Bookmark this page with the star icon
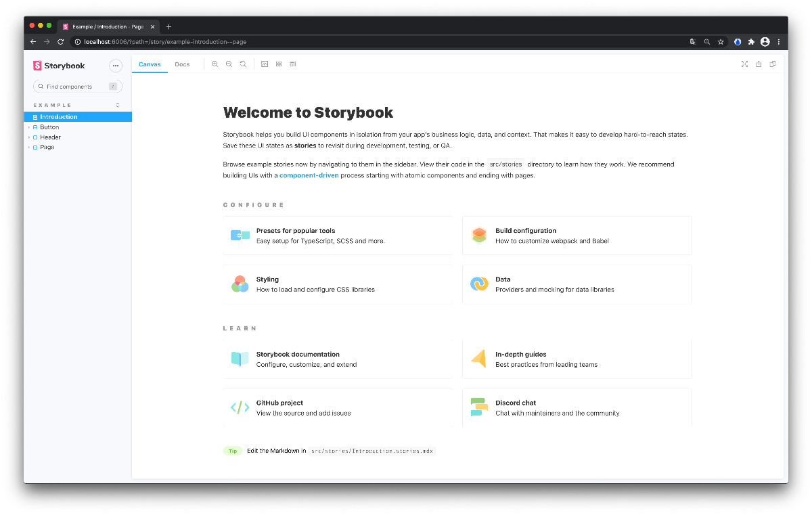The height and width of the screenshot is (515, 812). click(x=721, y=42)
